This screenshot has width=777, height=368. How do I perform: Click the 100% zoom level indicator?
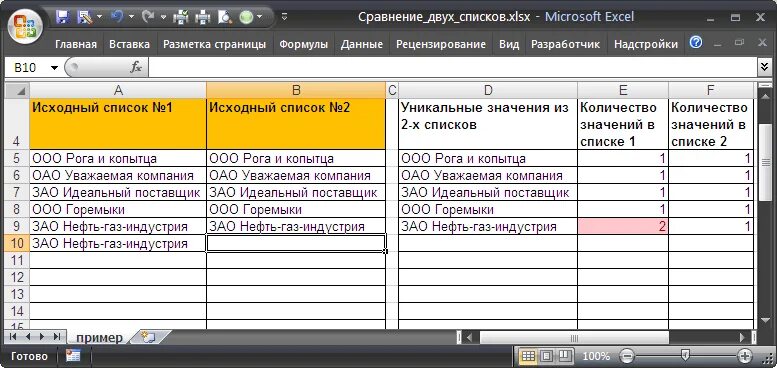[596, 356]
